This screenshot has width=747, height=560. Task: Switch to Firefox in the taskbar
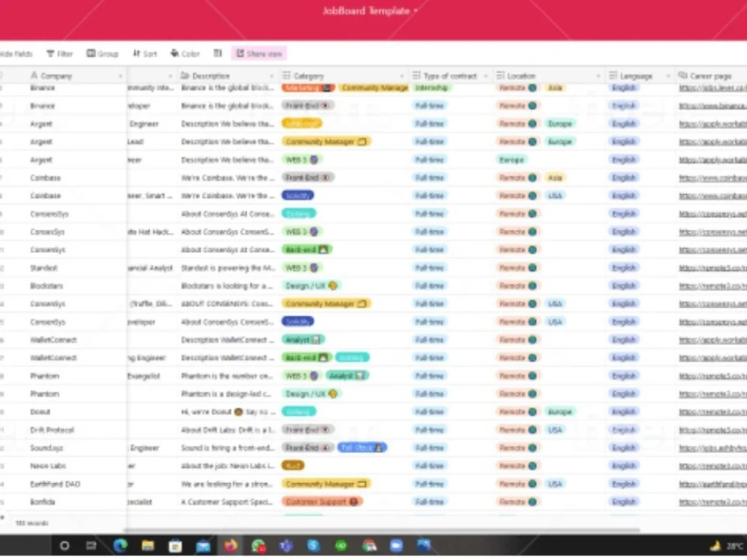pyautogui.click(x=231, y=546)
